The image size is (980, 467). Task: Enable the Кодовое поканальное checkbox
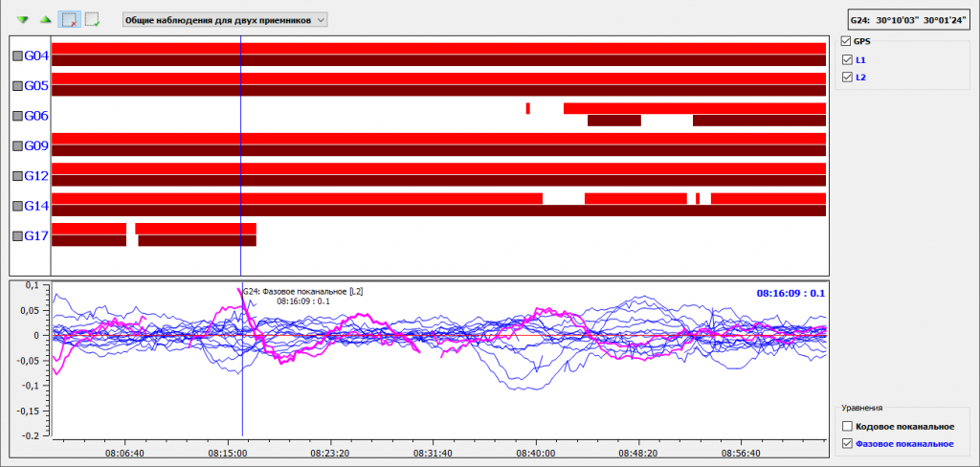846,426
